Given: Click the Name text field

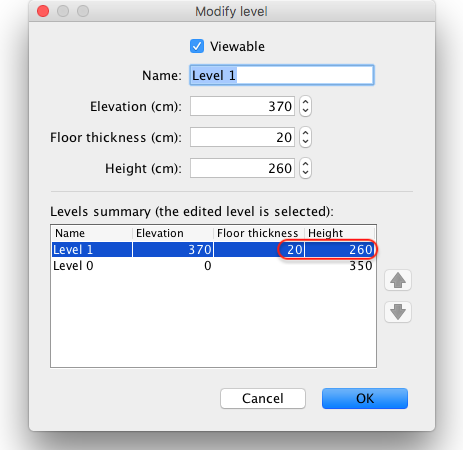Looking at the screenshot, I should [282, 75].
